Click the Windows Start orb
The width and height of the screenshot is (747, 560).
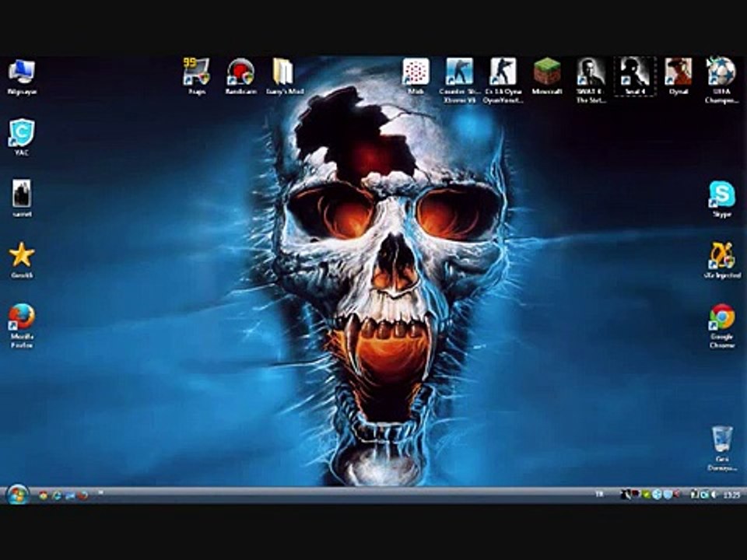click(x=18, y=495)
